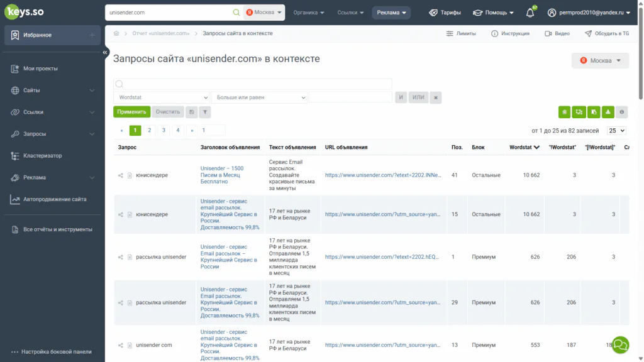The height and width of the screenshot is (362, 644).
Task: Expand the Ссылки sidebar section
Action: [x=53, y=112]
